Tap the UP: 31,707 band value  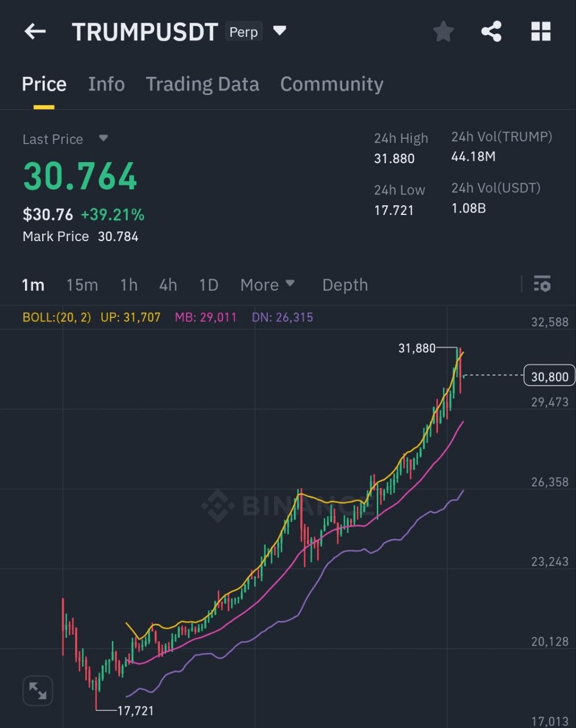click(x=130, y=317)
